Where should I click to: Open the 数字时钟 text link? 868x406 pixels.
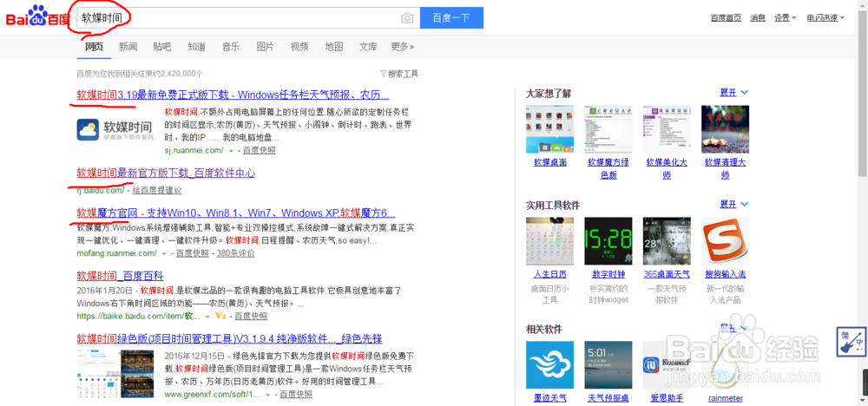[608, 274]
